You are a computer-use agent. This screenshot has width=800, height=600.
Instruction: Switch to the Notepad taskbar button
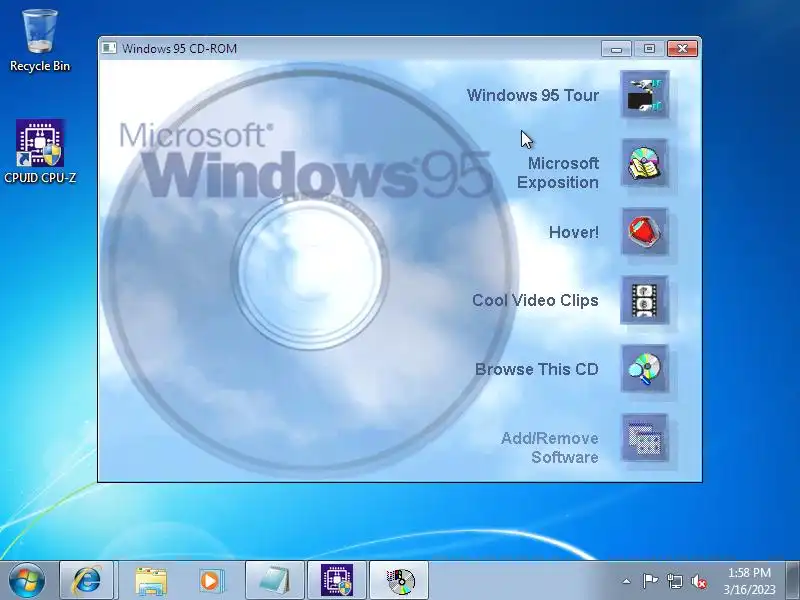[274, 580]
